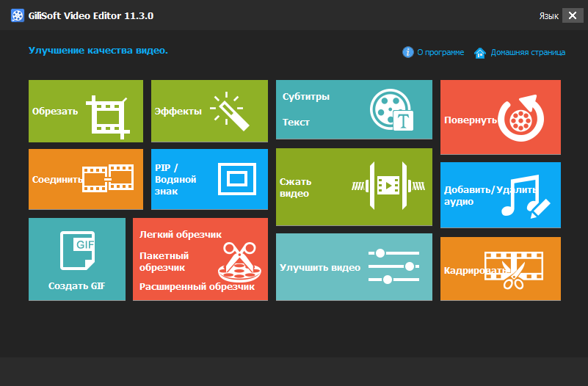Click the crop frame icon on Обрезать tile
Screen dimensions: 588x386
click(x=108, y=117)
